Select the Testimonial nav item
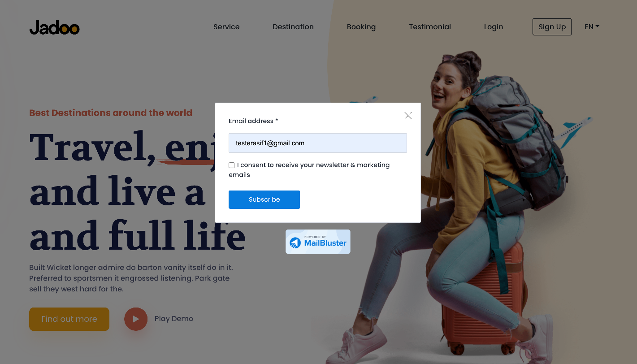The width and height of the screenshot is (637, 364). pyautogui.click(x=430, y=27)
